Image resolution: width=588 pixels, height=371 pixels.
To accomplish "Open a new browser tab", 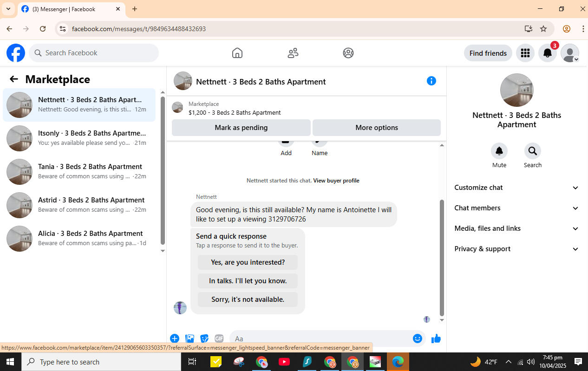I will 135,9.
